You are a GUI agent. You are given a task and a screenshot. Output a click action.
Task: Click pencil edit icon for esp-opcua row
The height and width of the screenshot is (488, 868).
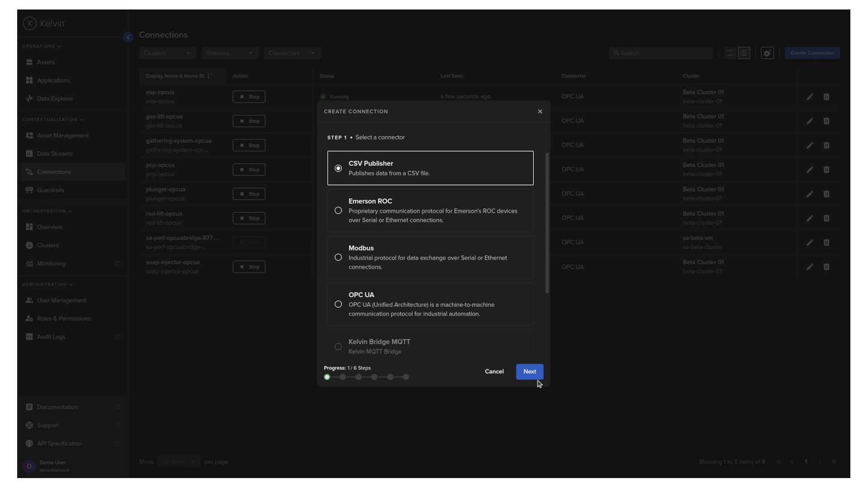[x=810, y=97]
